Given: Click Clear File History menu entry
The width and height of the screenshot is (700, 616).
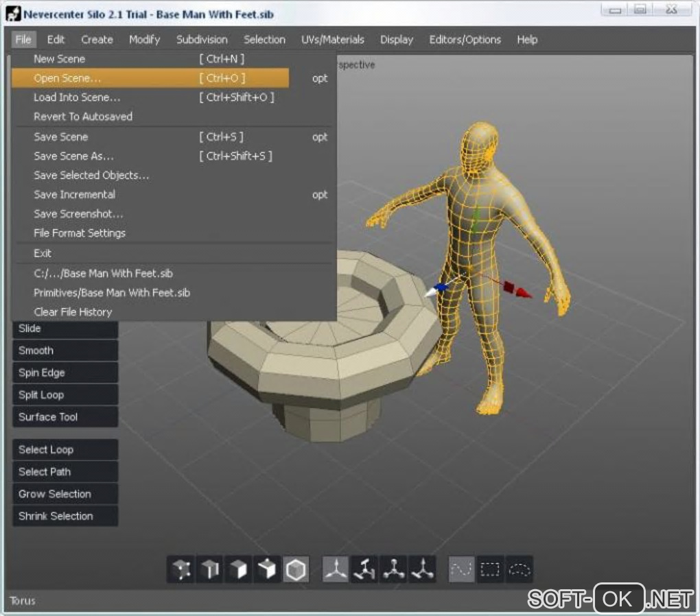Looking at the screenshot, I should click(x=73, y=312).
